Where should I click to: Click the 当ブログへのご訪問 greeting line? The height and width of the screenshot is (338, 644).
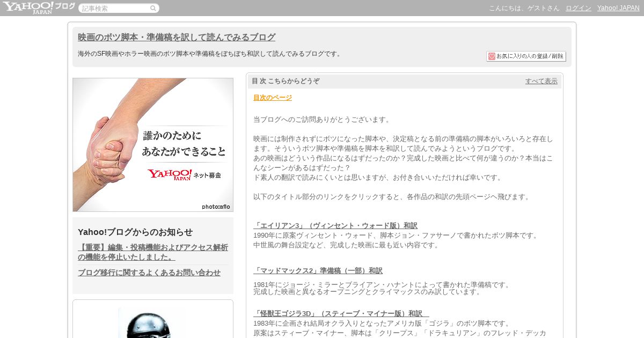[323, 120]
